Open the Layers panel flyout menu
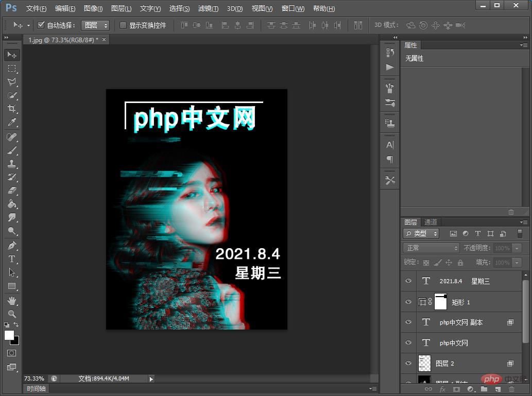 (524, 222)
